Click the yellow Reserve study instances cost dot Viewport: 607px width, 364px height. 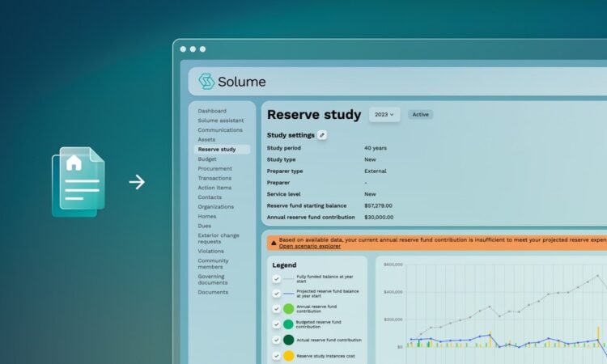tap(288, 355)
